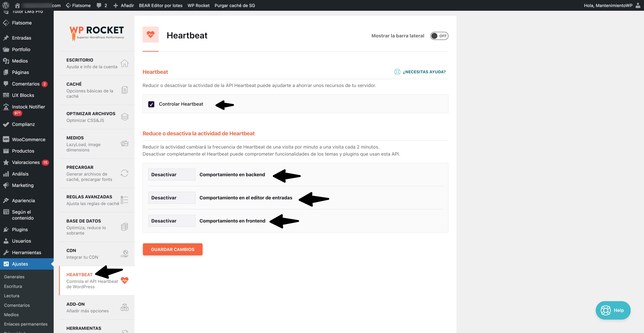
Task: Click the Add-on cubes icon
Action: coord(124,307)
